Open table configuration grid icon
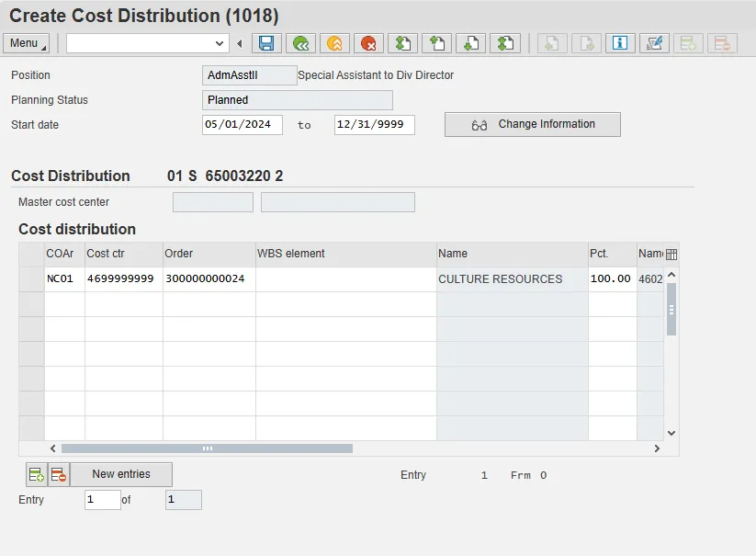 coord(671,255)
